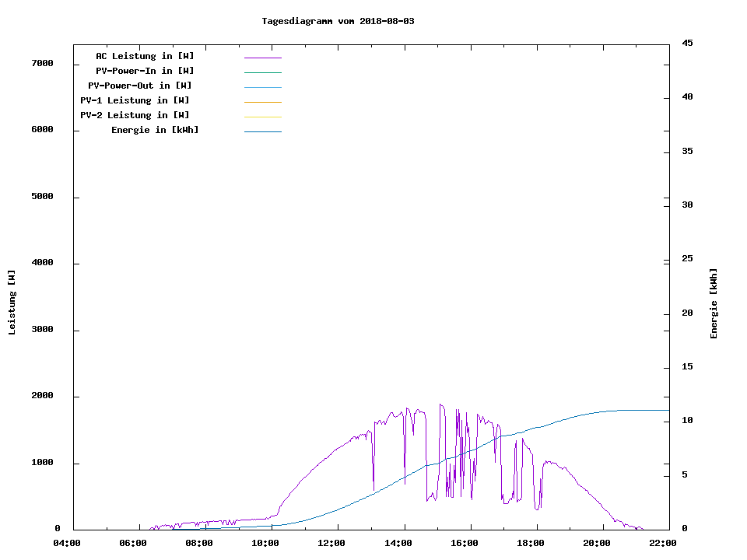Click the 18:00 time axis label
Image resolution: width=747 pixels, height=560 pixels.
click(x=531, y=543)
